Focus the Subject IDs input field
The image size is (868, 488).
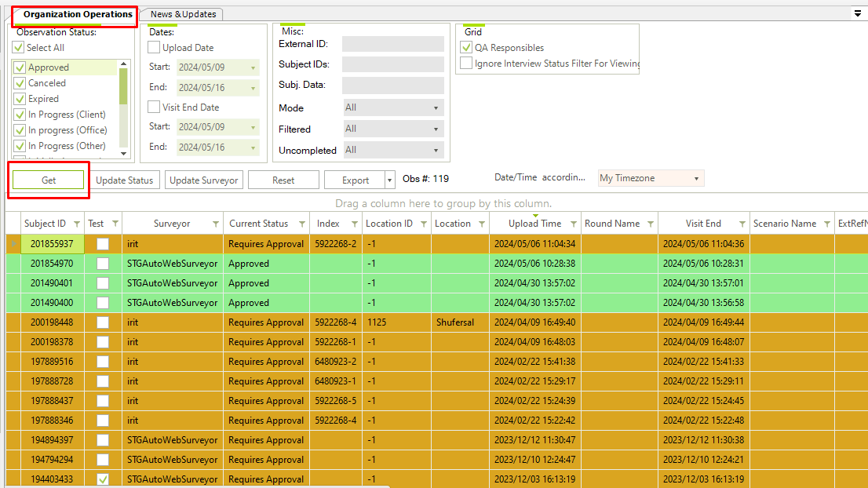click(x=393, y=65)
